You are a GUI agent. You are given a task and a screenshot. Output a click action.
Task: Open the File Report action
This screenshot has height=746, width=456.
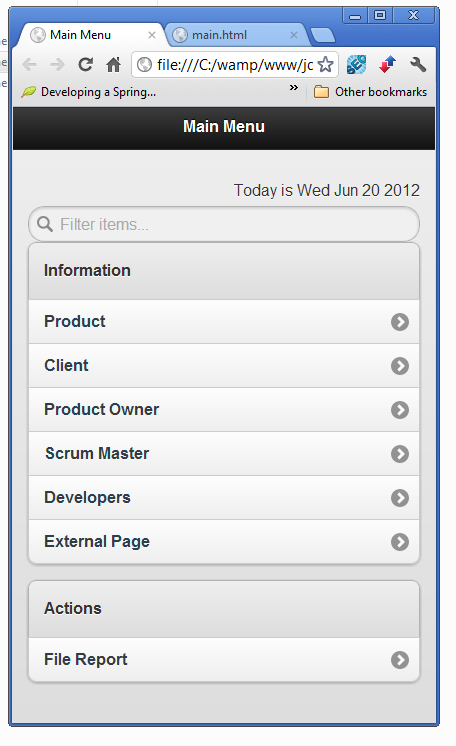tap(224, 660)
